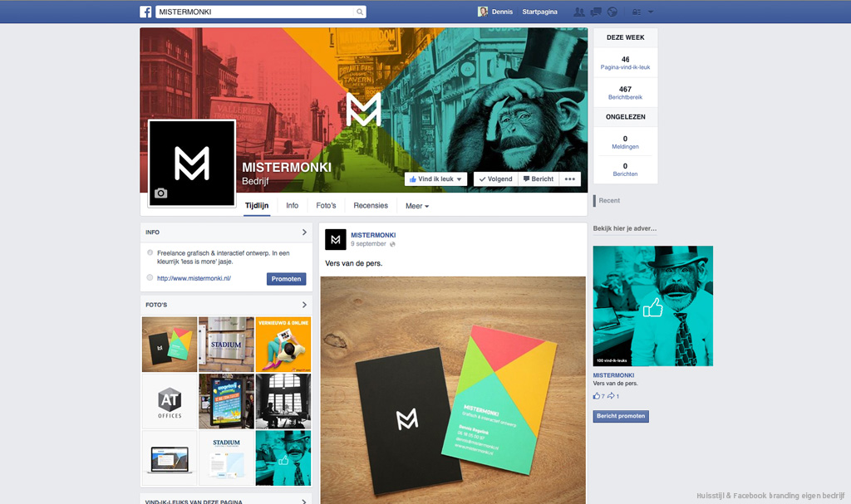This screenshot has height=504, width=851.
Task: Open the three-dots more actions button
Action: (569, 179)
